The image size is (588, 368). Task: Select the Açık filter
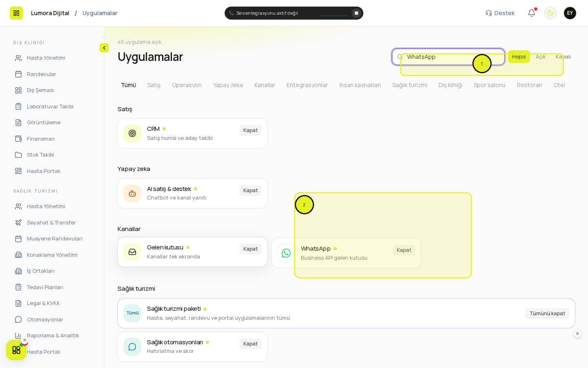(x=541, y=57)
